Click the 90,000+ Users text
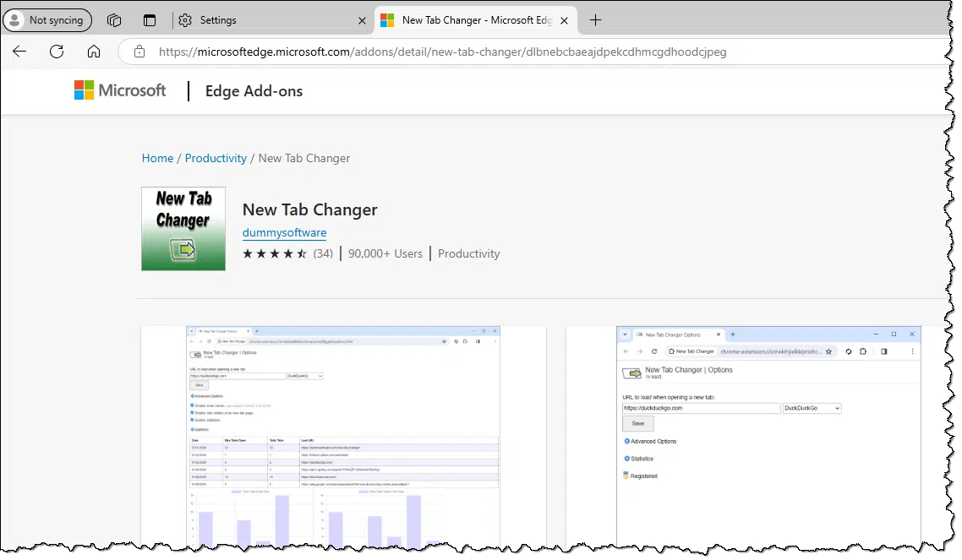Screen dimensions: 962x560 [385, 253]
